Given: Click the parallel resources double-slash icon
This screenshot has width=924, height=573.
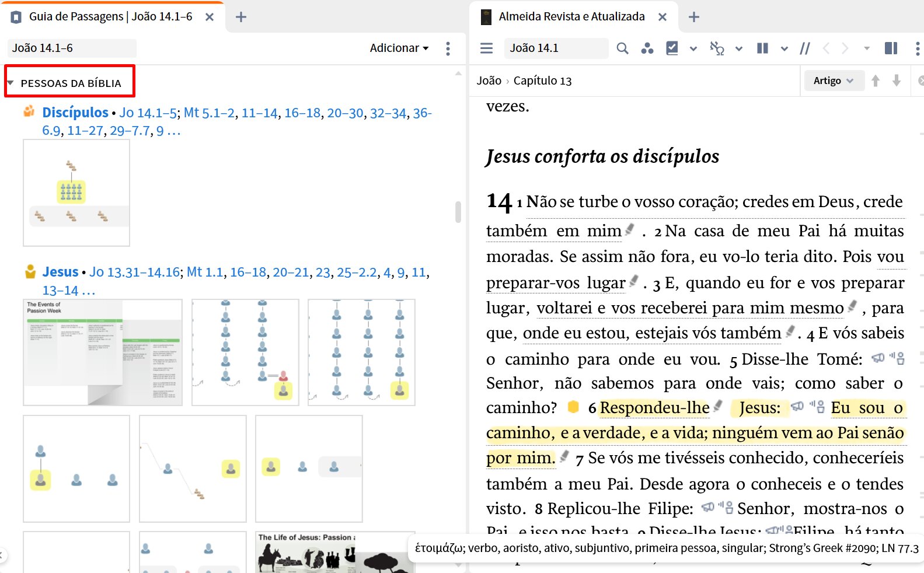Looking at the screenshot, I should 805,48.
